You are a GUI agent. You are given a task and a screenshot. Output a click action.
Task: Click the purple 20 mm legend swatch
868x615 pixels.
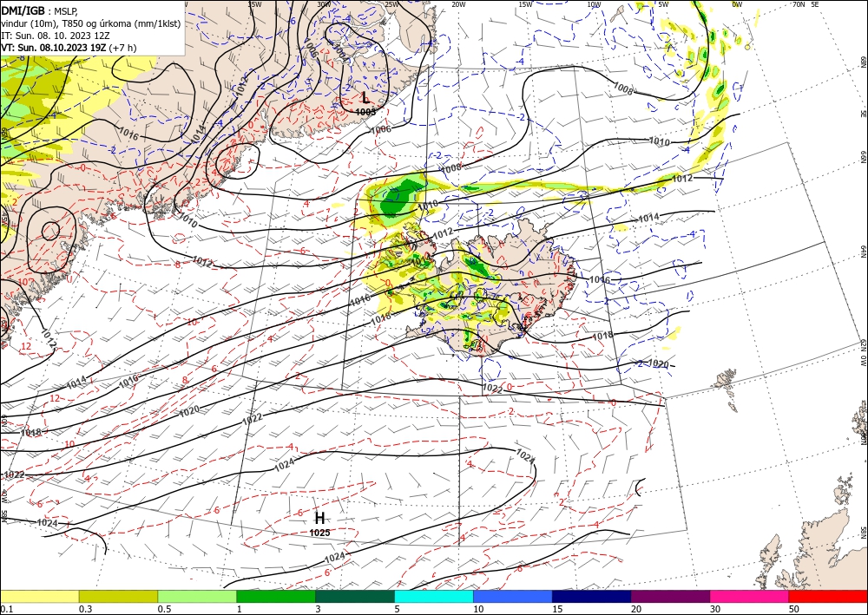click(x=670, y=597)
